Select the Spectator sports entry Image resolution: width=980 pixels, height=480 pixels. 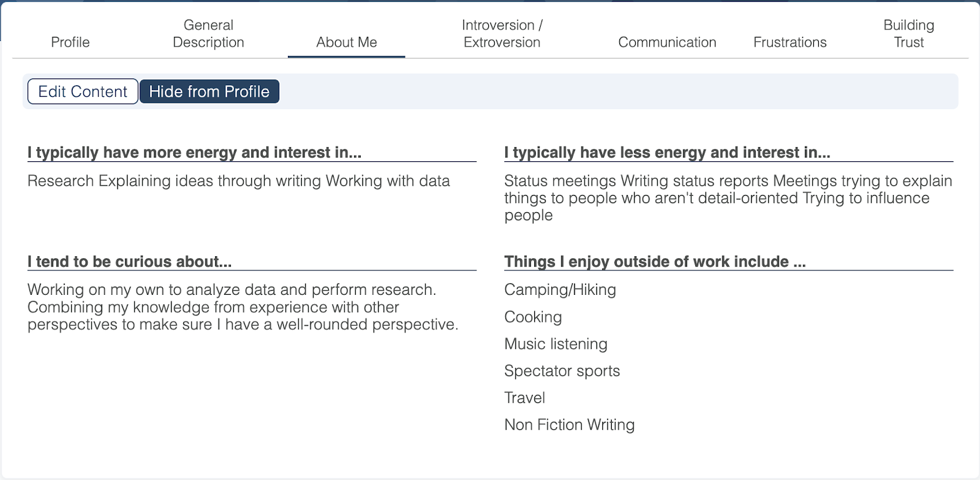click(562, 371)
